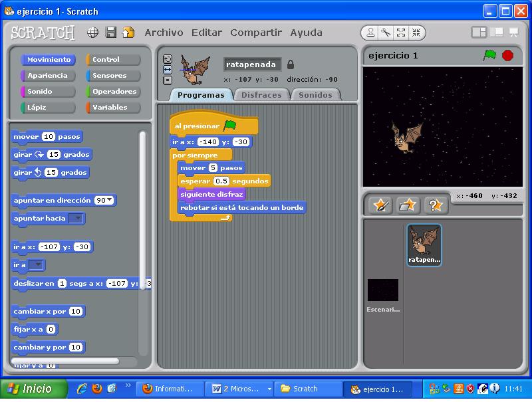Get a surprise sprite
Image resolution: width=532 pixels, height=402 pixels.
coord(436,205)
